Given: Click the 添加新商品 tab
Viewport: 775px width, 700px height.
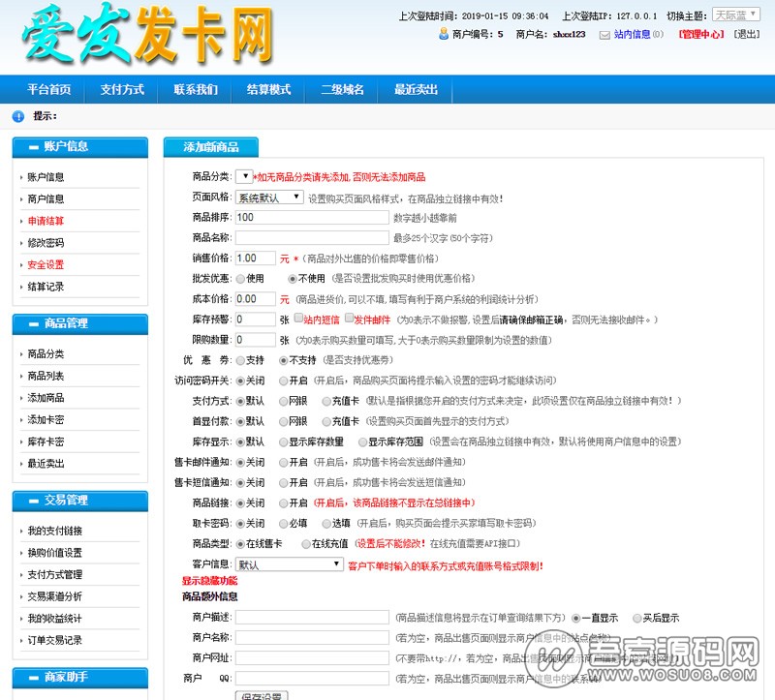Looking at the screenshot, I should pos(211,148).
